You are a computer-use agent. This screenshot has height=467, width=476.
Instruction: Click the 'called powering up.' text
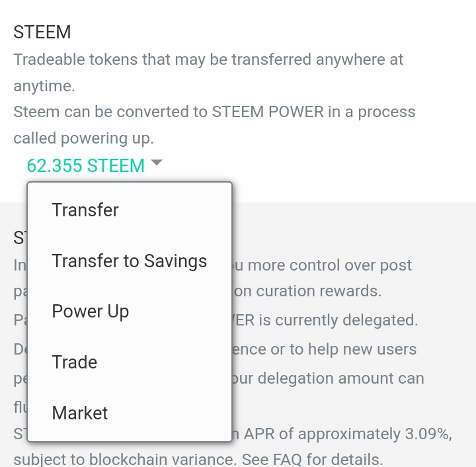[83, 138]
